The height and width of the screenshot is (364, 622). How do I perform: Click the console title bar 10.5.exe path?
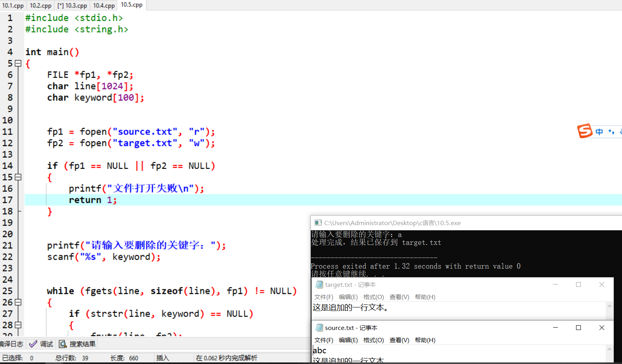(392, 223)
